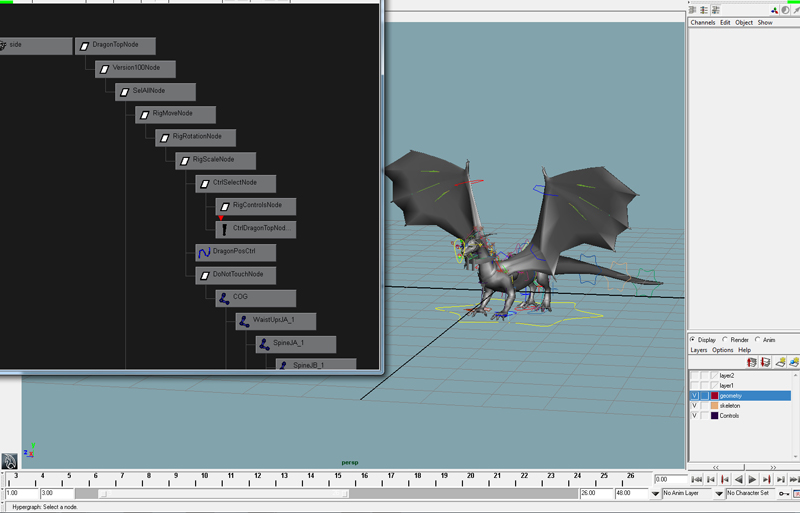Screen dimensions: 800x513
Task: Click the geometry layer red color swatch
Action: click(x=714, y=396)
